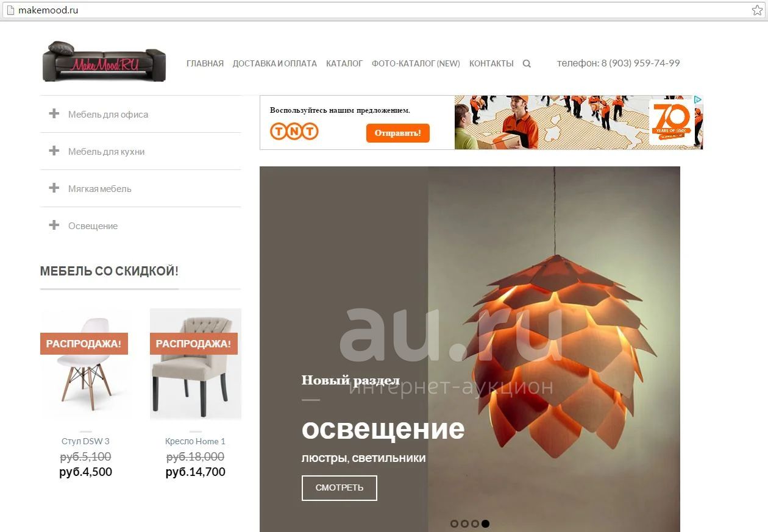Click the Кресло Home 1 chair thumbnail
768x532 pixels.
196,364
